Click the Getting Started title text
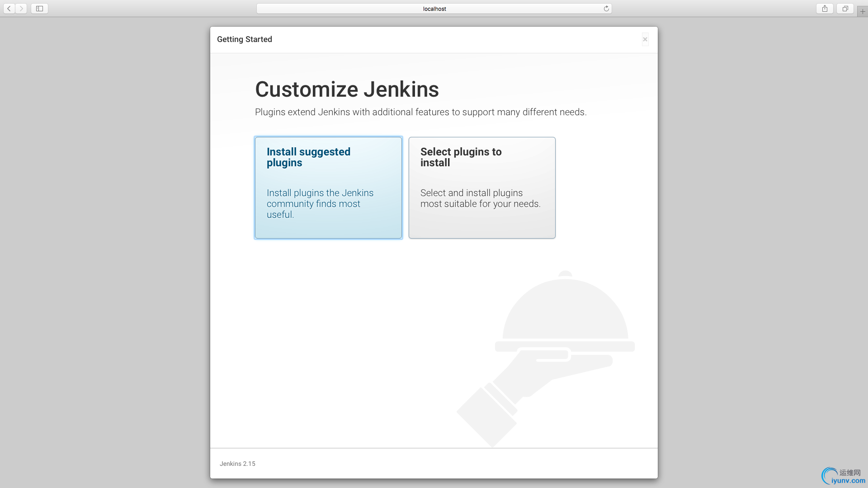Screen dimensions: 868x488 pyautogui.click(x=245, y=39)
